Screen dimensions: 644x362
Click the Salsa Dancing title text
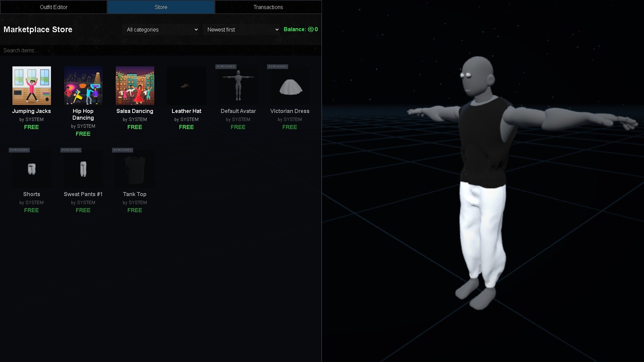(x=135, y=111)
